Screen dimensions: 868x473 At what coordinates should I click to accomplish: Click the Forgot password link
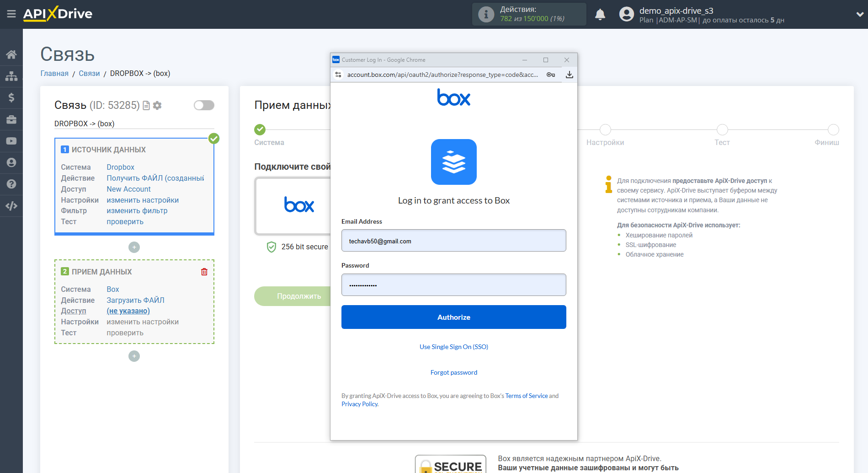tap(453, 372)
